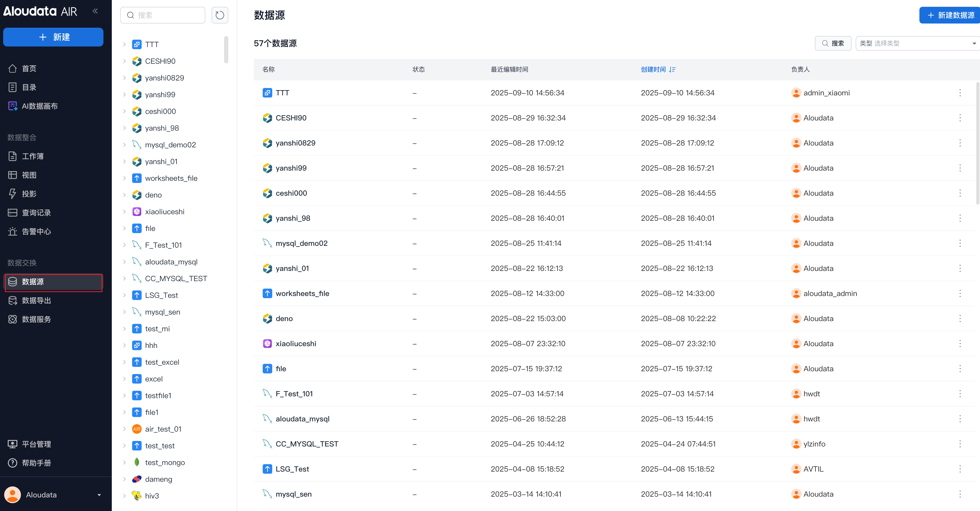Open 告警中心 from the sidebar
This screenshot has height=511, width=980.
pyautogui.click(x=36, y=231)
